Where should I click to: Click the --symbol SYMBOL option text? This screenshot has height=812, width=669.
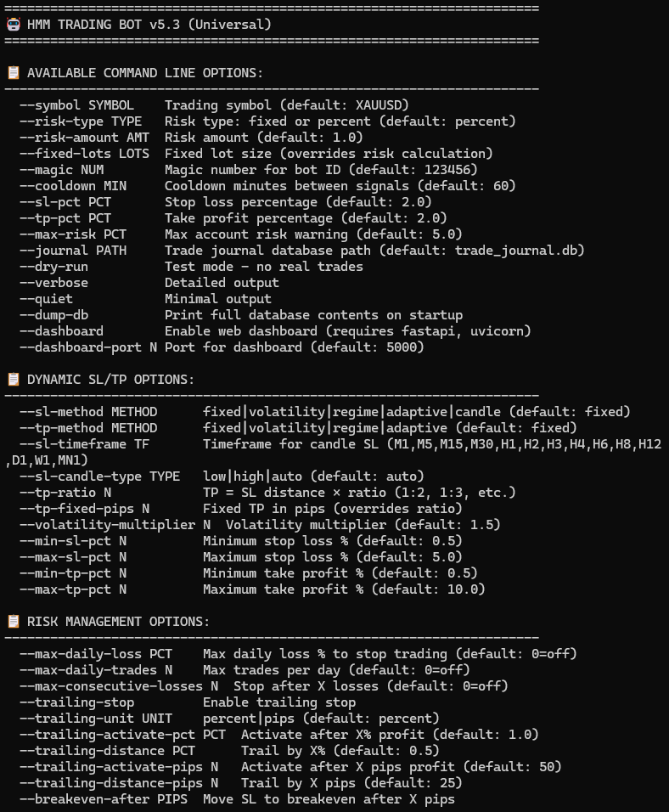(x=77, y=105)
